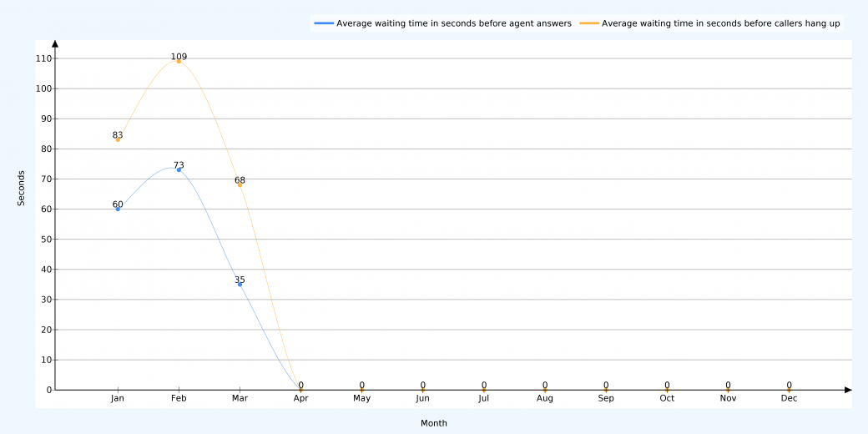Click the Apr data point at zero
The height and width of the screenshot is (434, 868).
(x=300, y=389)
